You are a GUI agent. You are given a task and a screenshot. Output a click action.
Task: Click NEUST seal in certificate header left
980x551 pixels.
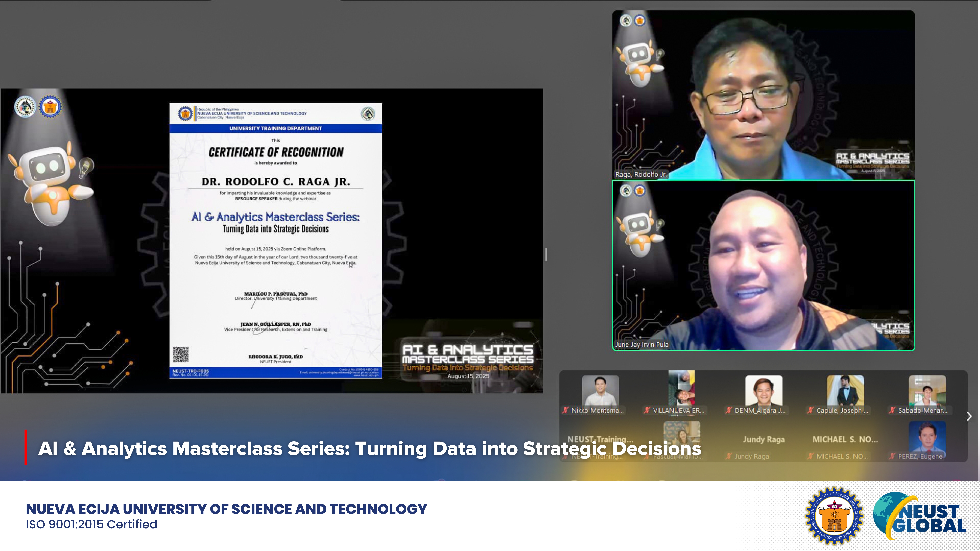pyautogui.click(x=185, y=113)
